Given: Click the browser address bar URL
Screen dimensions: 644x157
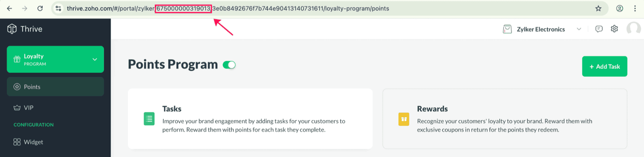Looking at the screenshot, I should (x=228, y=8).
